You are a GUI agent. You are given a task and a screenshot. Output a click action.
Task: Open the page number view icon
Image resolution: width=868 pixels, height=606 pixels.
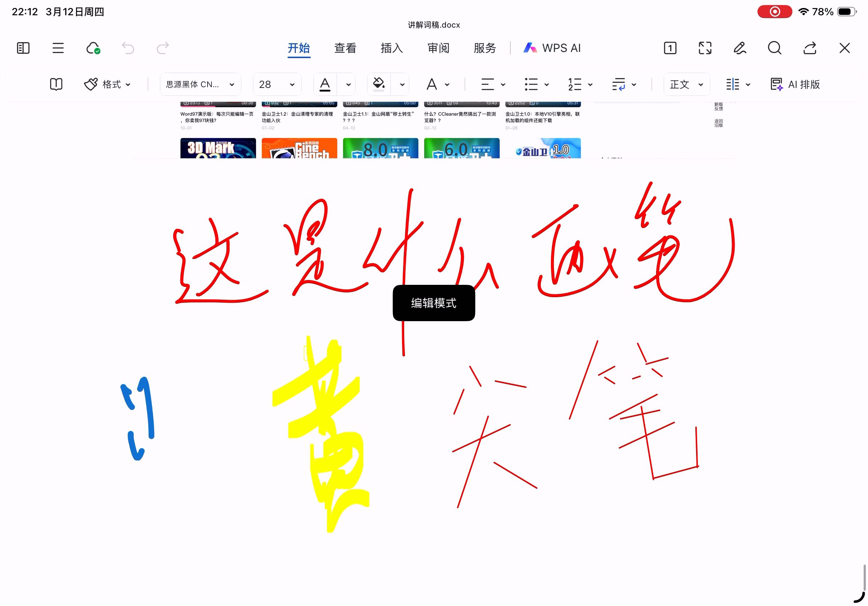670,48
